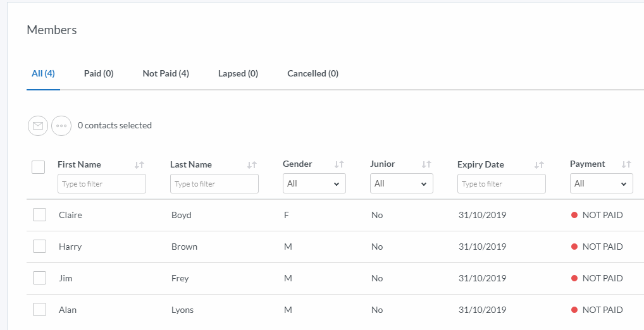This screenshot has height=330, width=644.
Task: Sort by Payment column arrows
Action: point(626,164)
